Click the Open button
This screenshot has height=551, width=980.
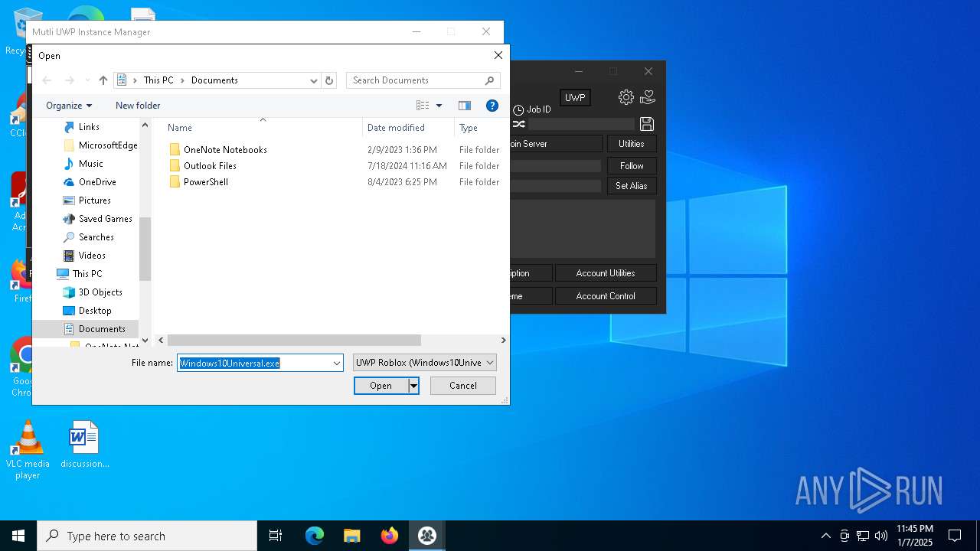[x=381, y=386]
